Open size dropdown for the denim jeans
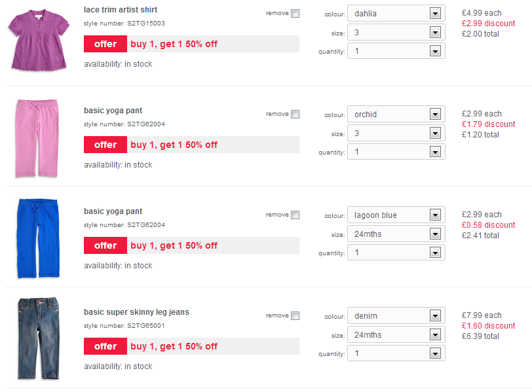 click(396, 335)
